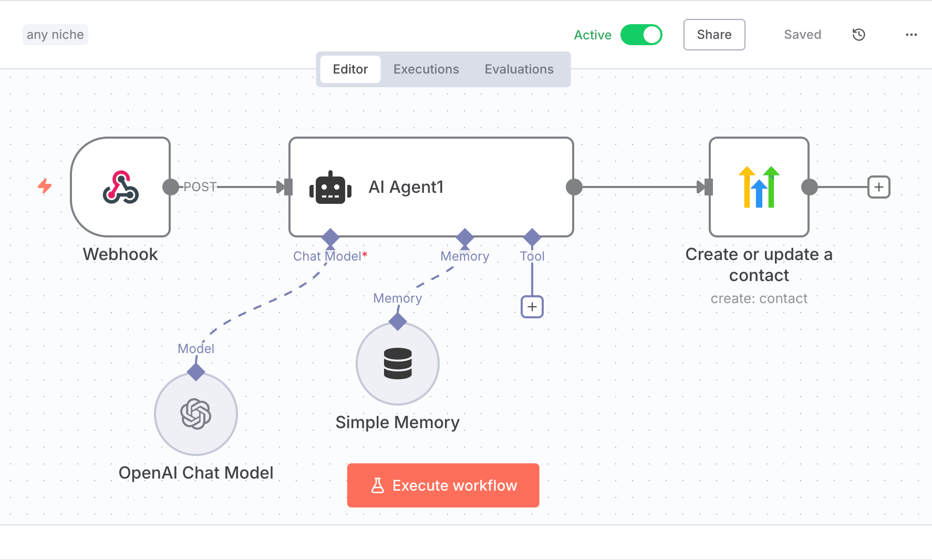
Task: Click the 'Chat Model*' input label
Action: click(330, 256)
